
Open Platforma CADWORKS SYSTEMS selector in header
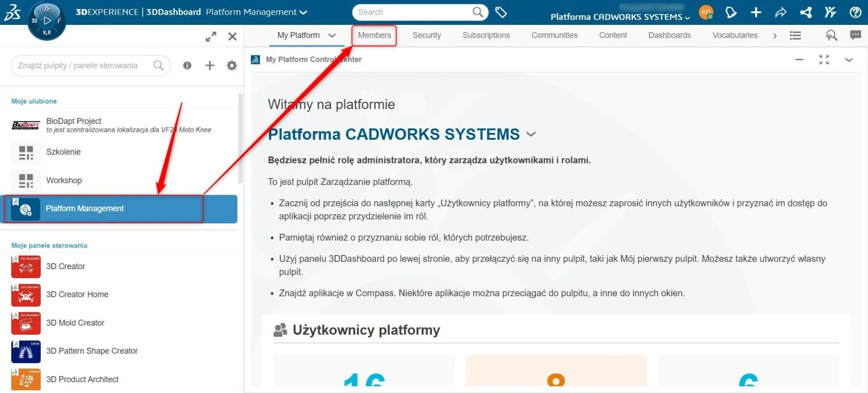[x=620, y=17]
